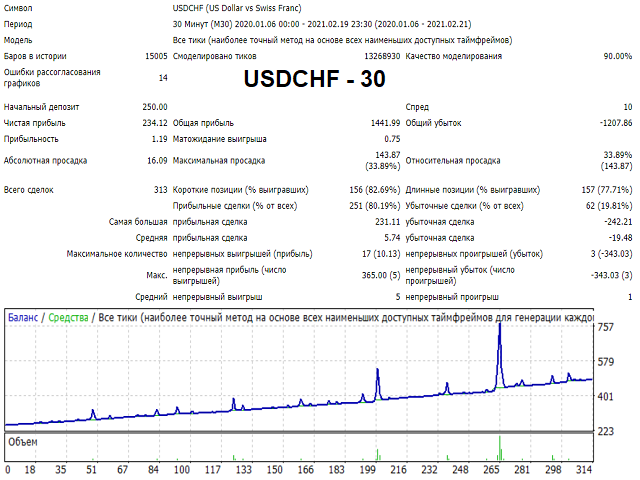Image resolution: width=640 pixels, height=480 pixels.
Task: Click the Объем volume panel label
Action: [x=23, y=442]
